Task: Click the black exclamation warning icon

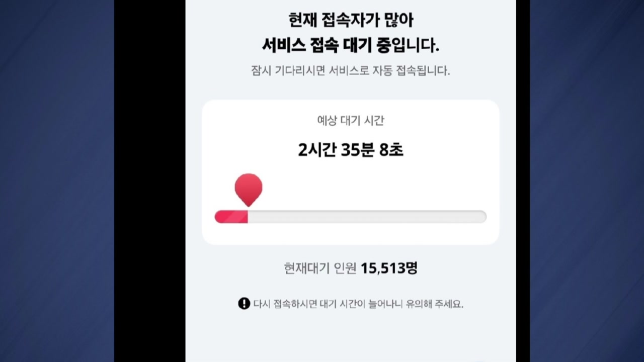Action: pos(244,304)
